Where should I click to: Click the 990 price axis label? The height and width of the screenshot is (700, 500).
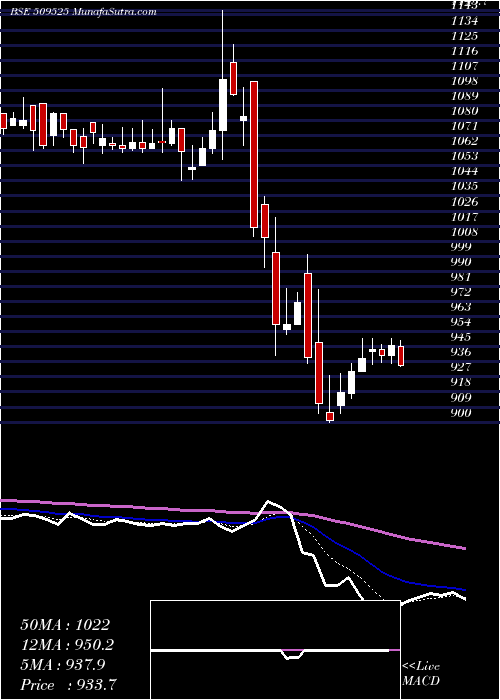tap(462, 262)
